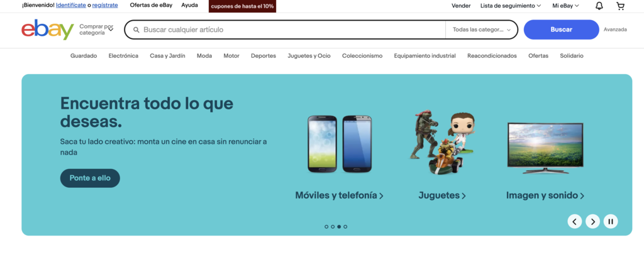Open Moda category
Viewport: 644px width, 255px height.
[x=204, y=56]
